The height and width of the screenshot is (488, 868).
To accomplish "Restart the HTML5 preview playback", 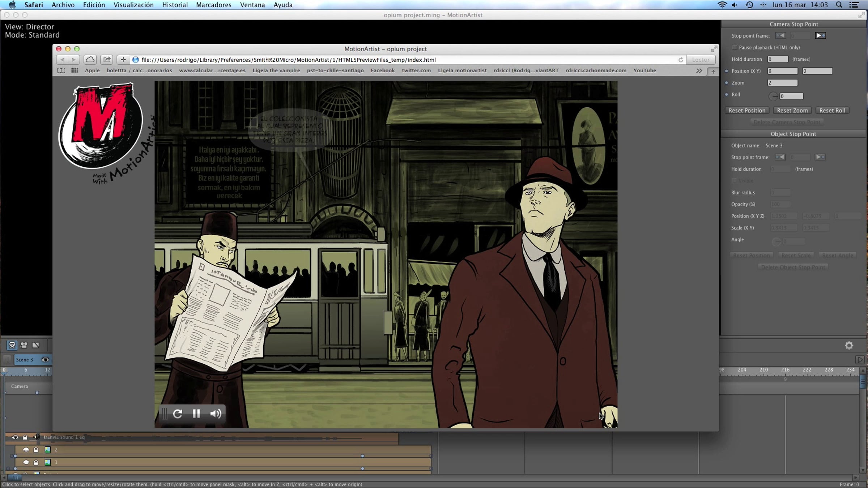I will [178, 414].
